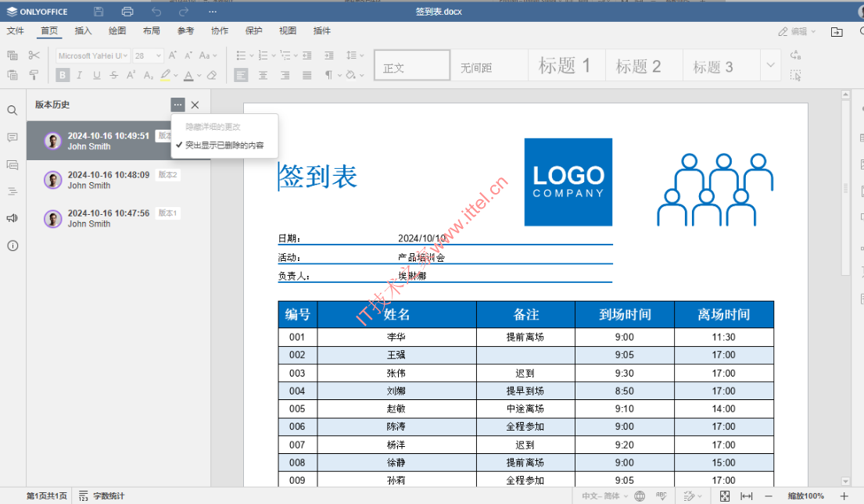Open the Headings navigation sidebar icon
864x504 pixels.
13,191
